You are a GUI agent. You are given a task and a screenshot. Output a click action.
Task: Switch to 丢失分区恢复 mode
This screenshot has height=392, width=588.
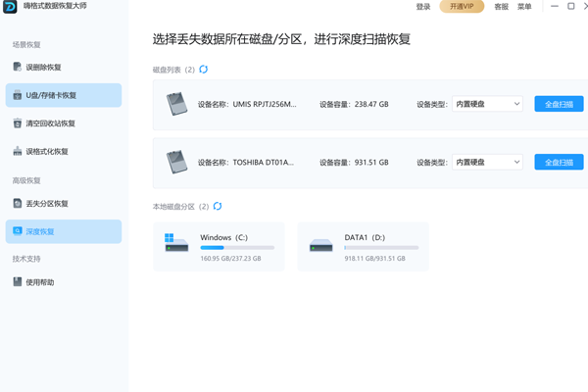point(64,203)
